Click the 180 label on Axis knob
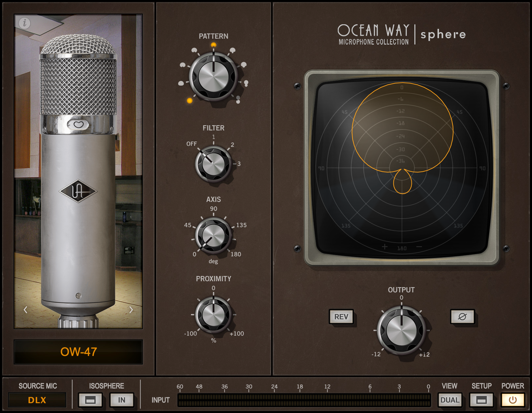The height and width of the screenshot is (413, 532). tap(236, 254)
